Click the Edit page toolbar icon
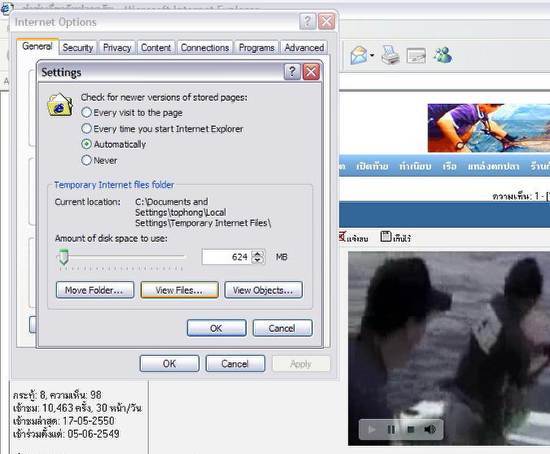 coord(416,55)
